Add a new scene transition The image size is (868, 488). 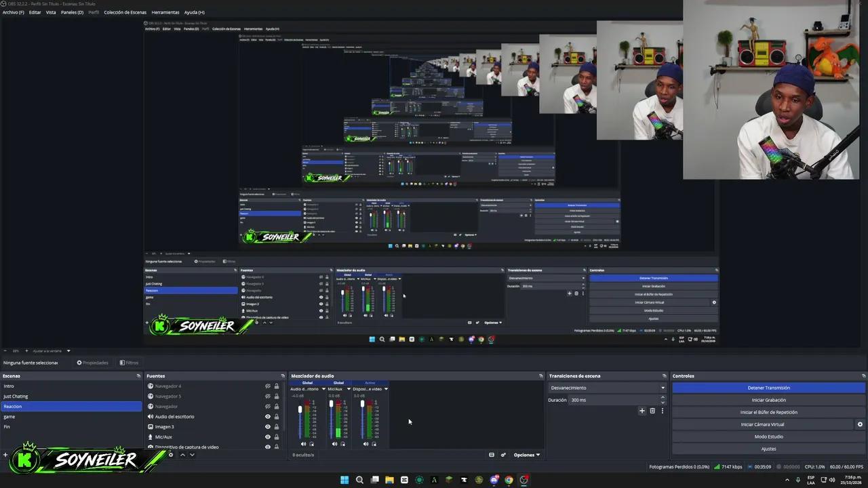(642, 411)
